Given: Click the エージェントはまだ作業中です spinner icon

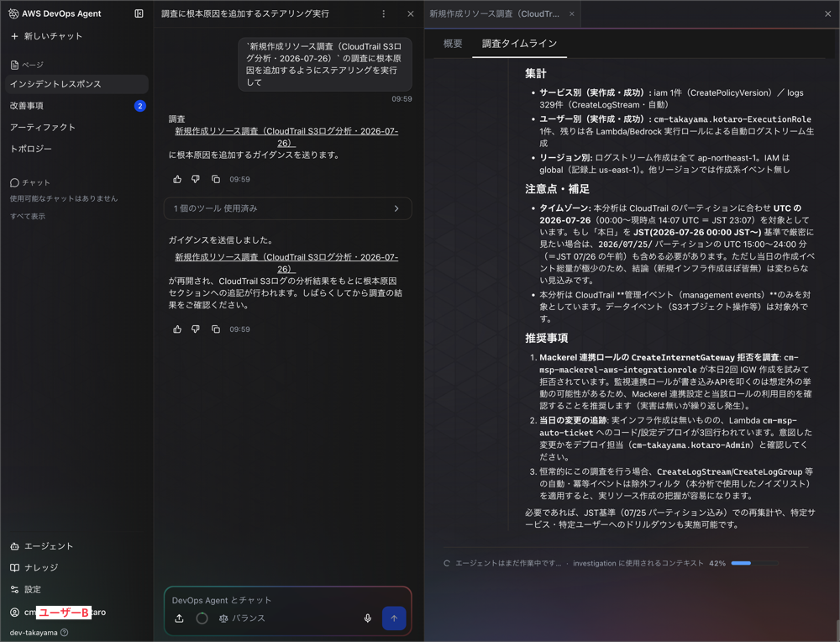Looking at the screenshot, I should (447, 563).
